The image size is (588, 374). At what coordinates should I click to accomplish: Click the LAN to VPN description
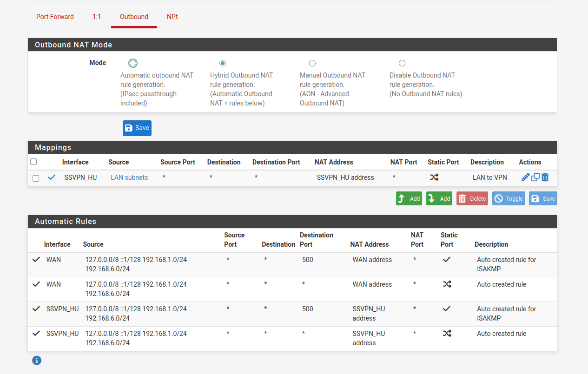point(490,177)
